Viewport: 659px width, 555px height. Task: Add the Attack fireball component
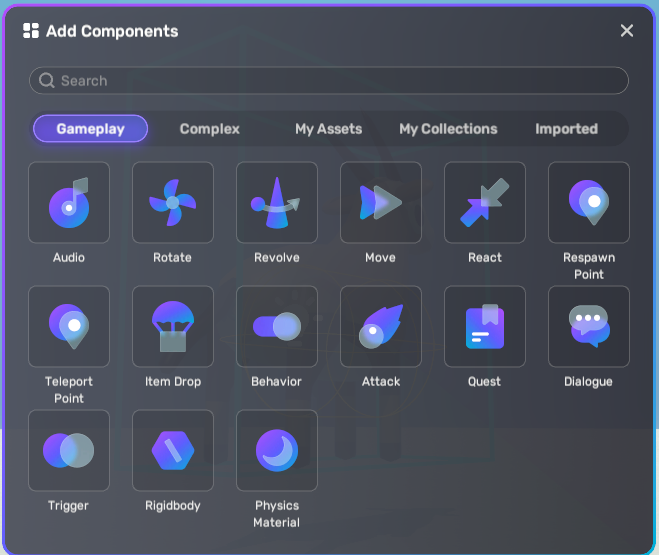tap(381, 326)
